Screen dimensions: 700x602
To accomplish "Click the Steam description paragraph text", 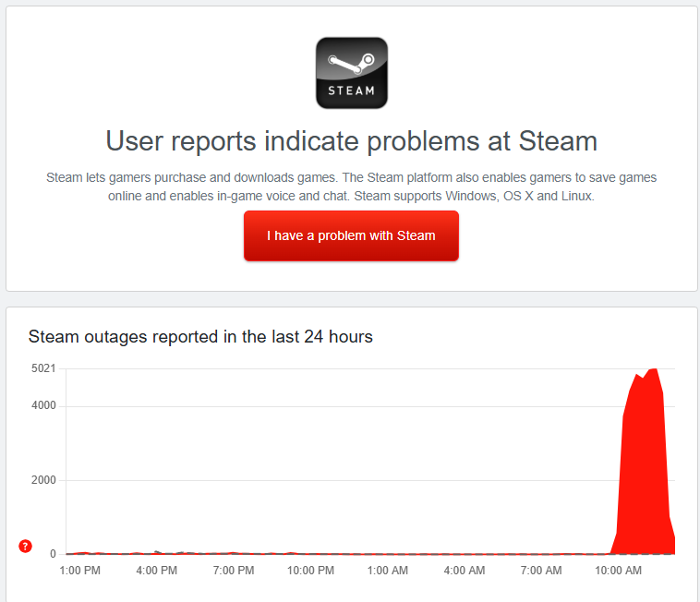I will [x=351, y=187].
